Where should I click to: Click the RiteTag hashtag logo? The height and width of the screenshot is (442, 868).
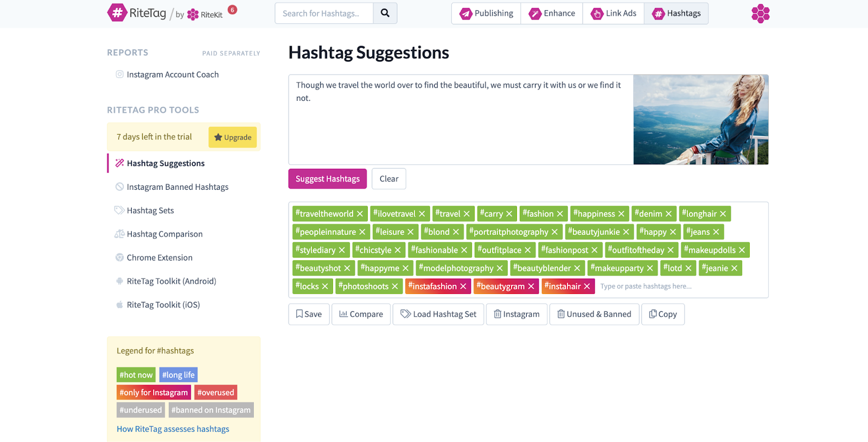(117, 13)
